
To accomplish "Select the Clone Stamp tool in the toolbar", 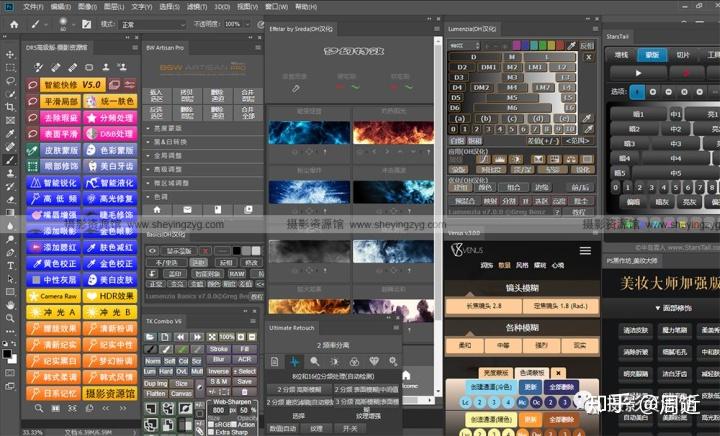I will 10,173.
